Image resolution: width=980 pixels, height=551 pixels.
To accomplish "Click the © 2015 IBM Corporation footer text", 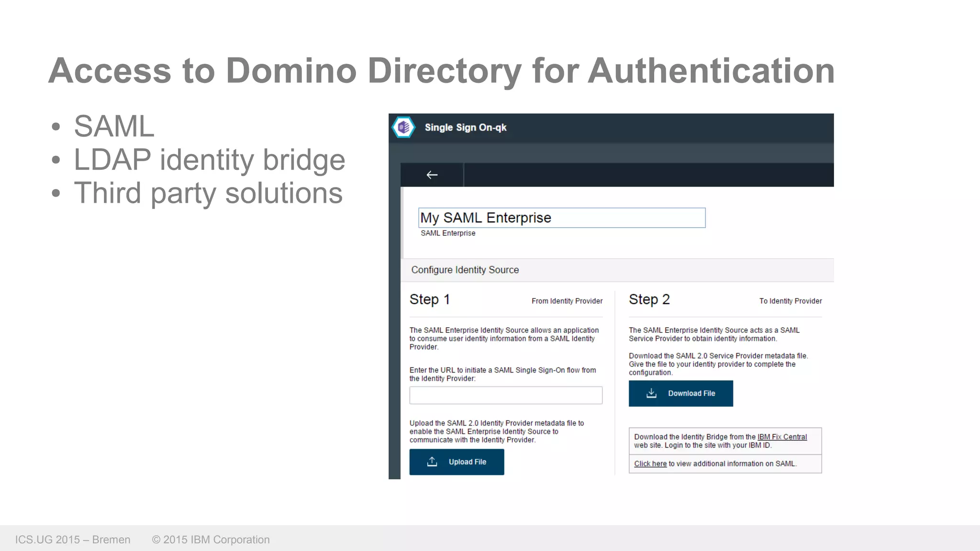I will [x=211, y=540].
